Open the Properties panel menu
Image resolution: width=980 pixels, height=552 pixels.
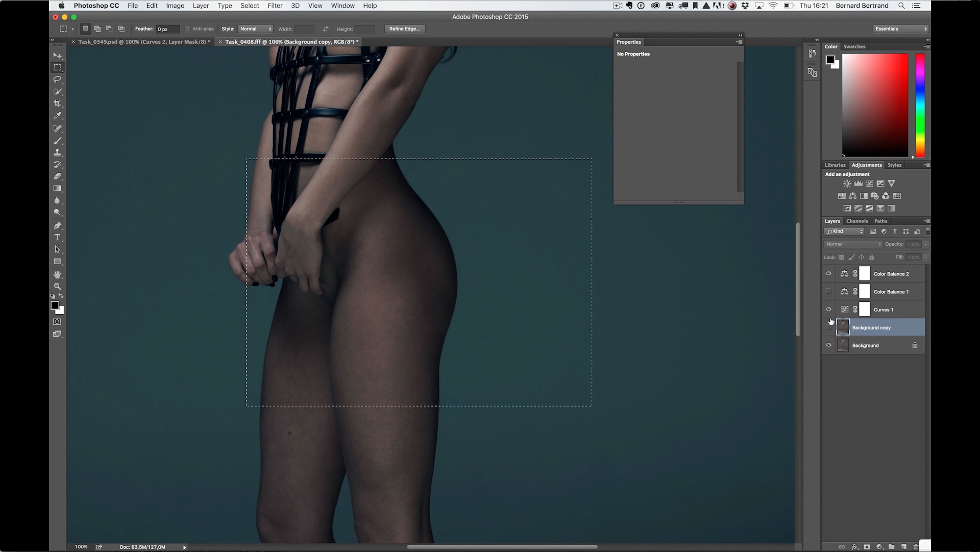click(739, 42)
